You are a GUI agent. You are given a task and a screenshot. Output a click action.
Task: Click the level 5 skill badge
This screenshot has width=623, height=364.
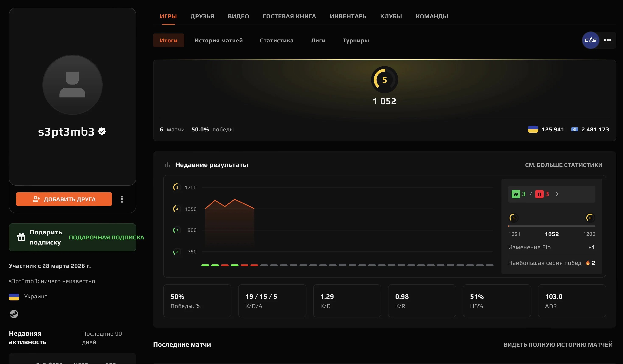pyautogui.click(x=384, y=79)
